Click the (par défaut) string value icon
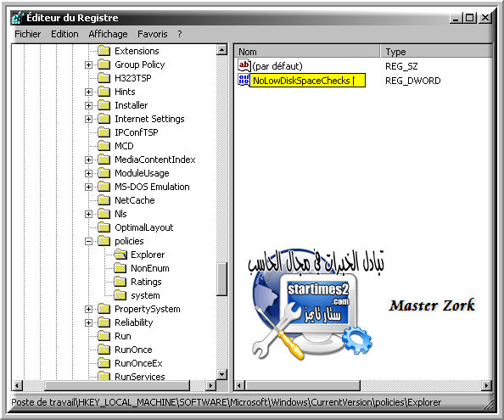This screenshot has width=504, height=420. pyautogui.click(x=244, y=65)
